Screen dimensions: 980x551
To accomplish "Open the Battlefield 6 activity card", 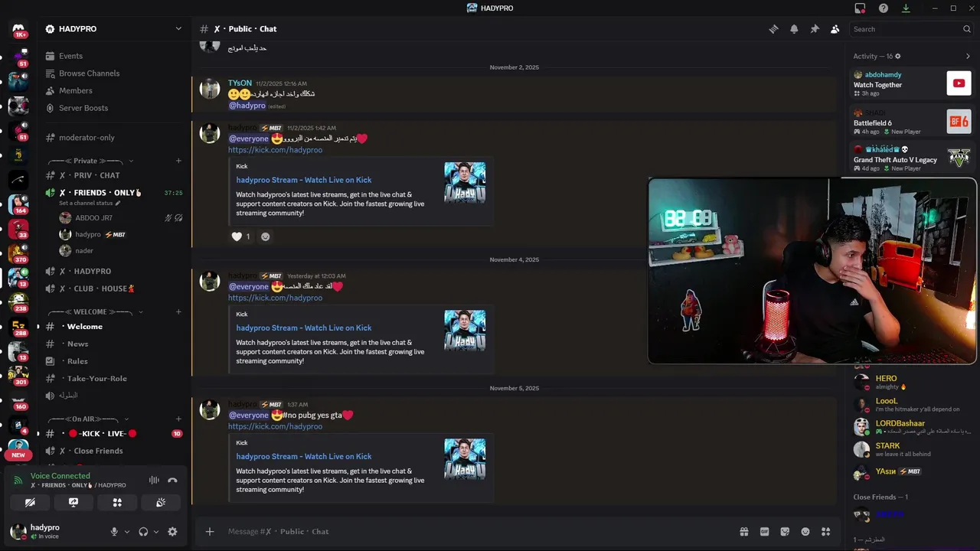I will 912,121.
